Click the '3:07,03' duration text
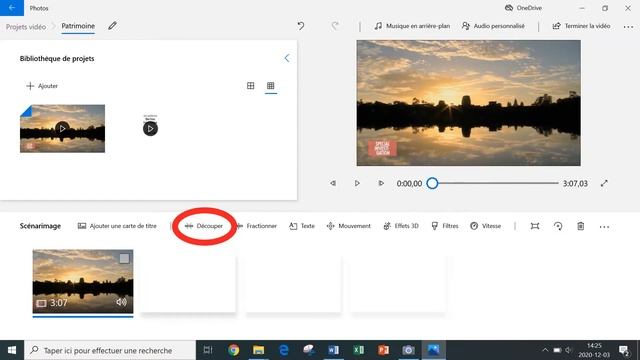The image size is (640, 360). tap(576, 184)
